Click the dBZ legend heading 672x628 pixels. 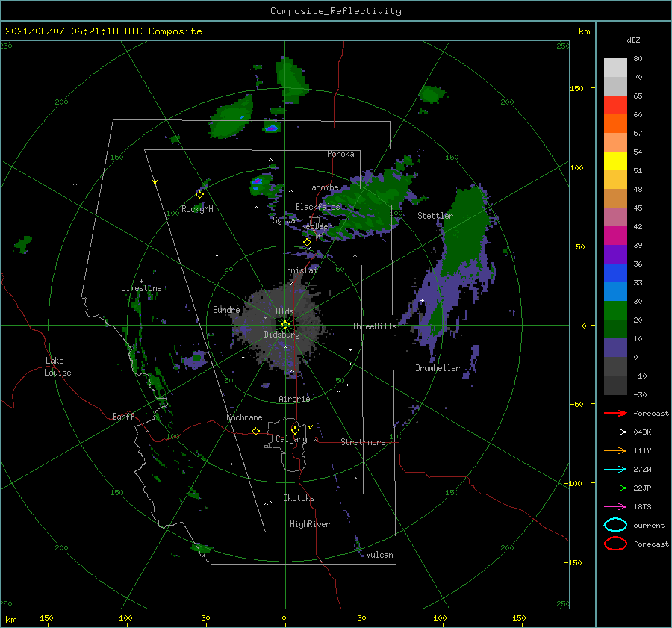(x=633, y=40)
